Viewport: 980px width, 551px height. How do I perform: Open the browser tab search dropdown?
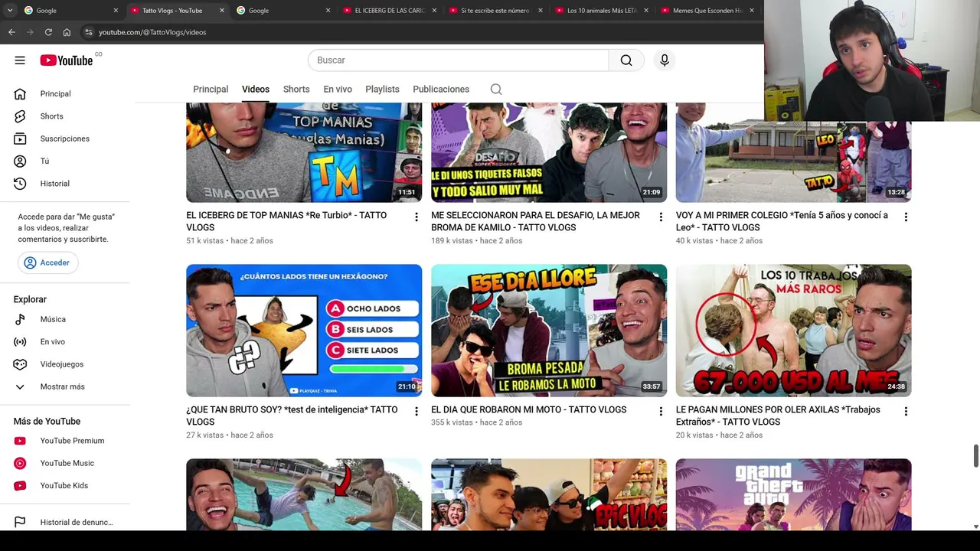coord(10,11)
